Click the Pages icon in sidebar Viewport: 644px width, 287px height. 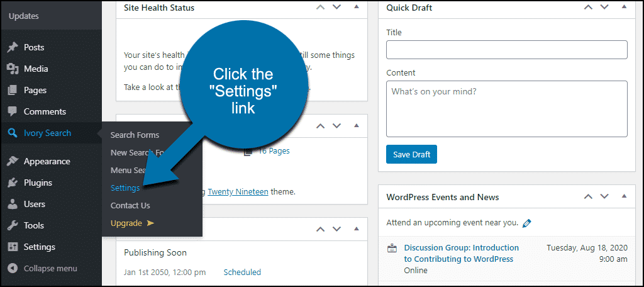point(12,91)
